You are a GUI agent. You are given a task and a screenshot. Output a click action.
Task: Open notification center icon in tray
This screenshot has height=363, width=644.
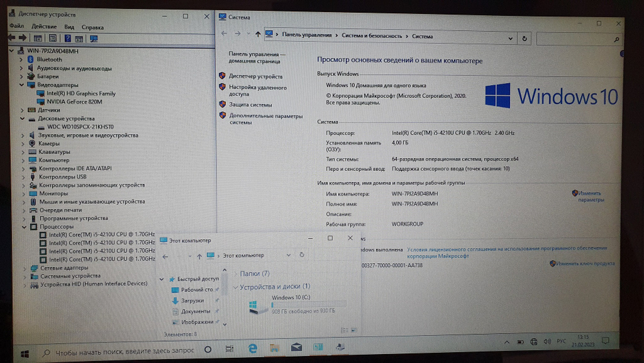(x=605, y=340)
